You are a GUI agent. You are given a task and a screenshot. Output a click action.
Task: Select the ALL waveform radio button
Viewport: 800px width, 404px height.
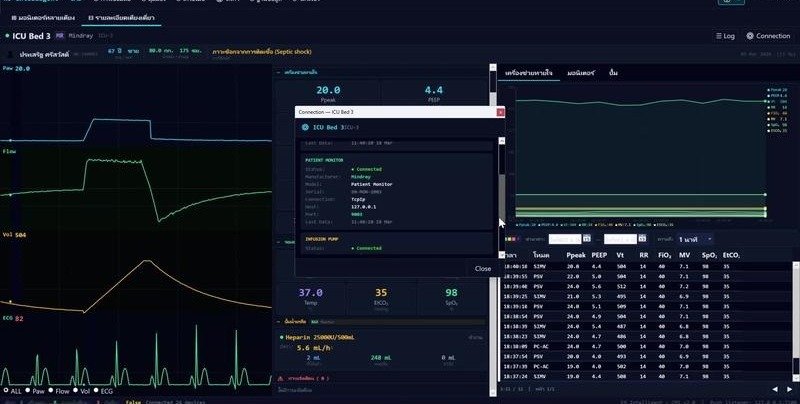[6, 391]
